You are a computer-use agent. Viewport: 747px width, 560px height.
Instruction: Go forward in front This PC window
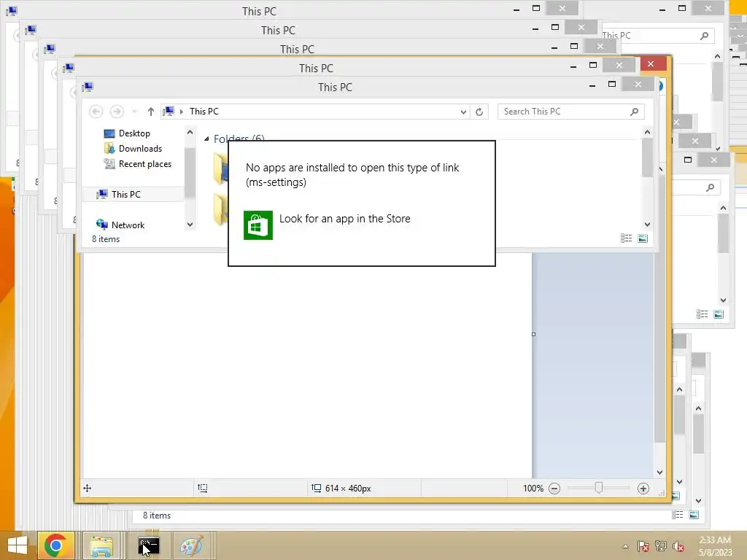point(117,112)
